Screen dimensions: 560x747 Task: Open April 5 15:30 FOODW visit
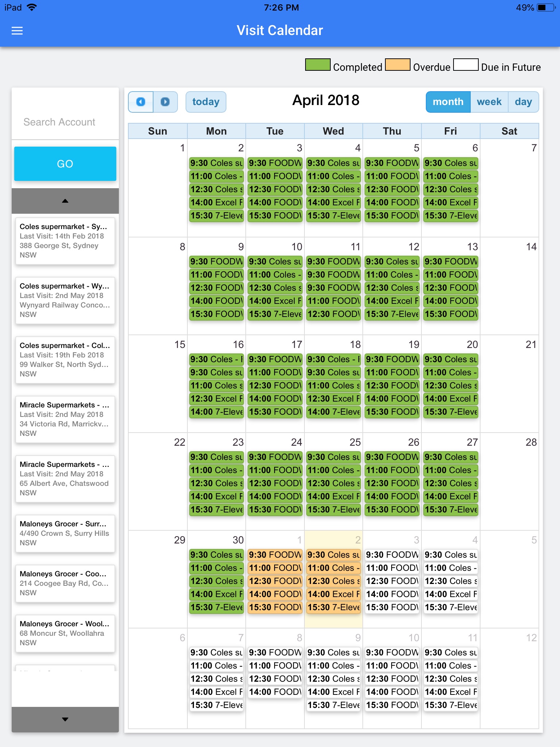click(392, 216)
